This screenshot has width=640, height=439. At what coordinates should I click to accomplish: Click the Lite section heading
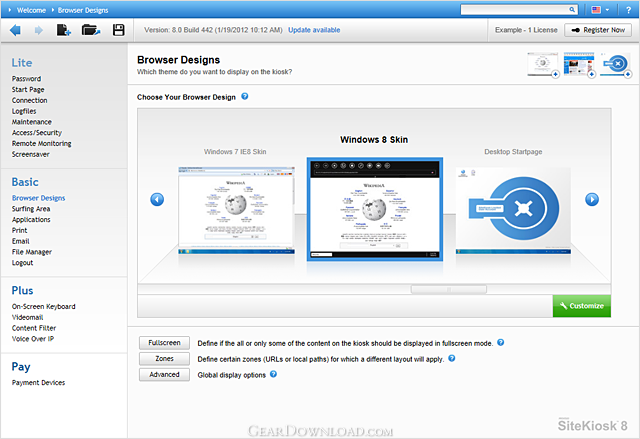[x=22, y=63]
